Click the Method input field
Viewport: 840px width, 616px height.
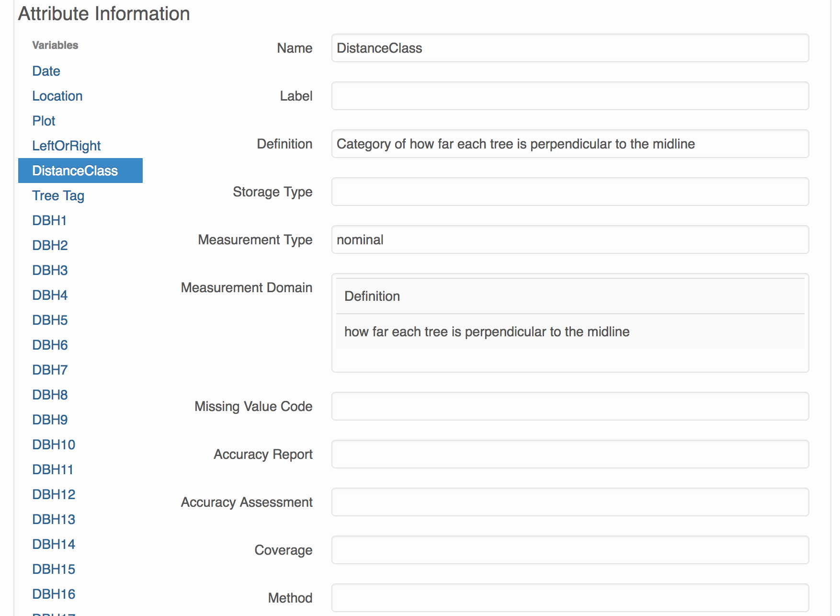(x=570, y=598)
